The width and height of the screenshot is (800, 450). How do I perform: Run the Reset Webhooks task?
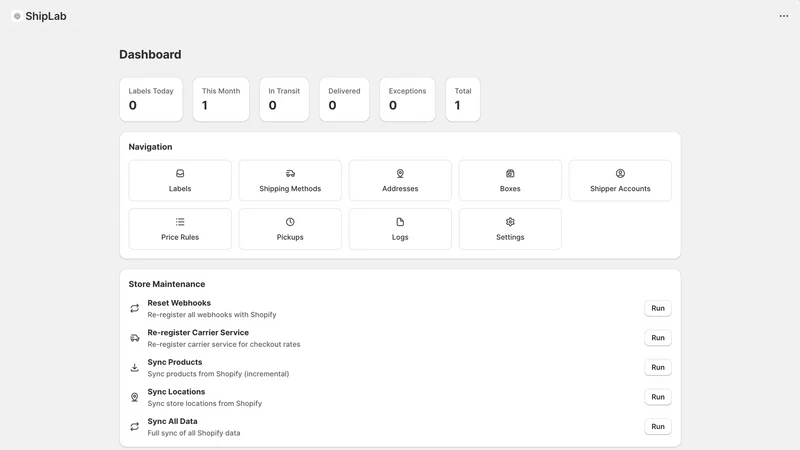(x=658, y=308)
